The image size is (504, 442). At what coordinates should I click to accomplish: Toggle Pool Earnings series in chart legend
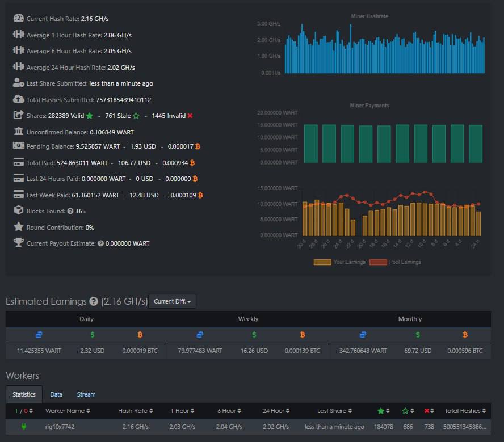click(396, 262)
